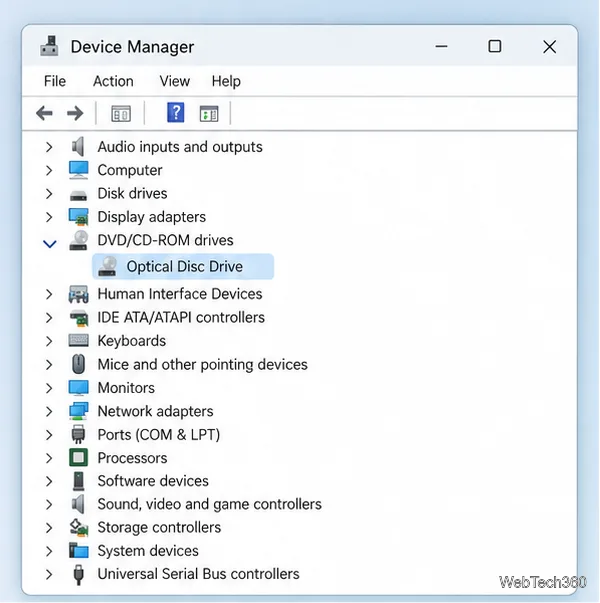Expand the System devices chevron
Image resolution: width=600 pixels, height=603 pixels.
[x=49, y=551]
